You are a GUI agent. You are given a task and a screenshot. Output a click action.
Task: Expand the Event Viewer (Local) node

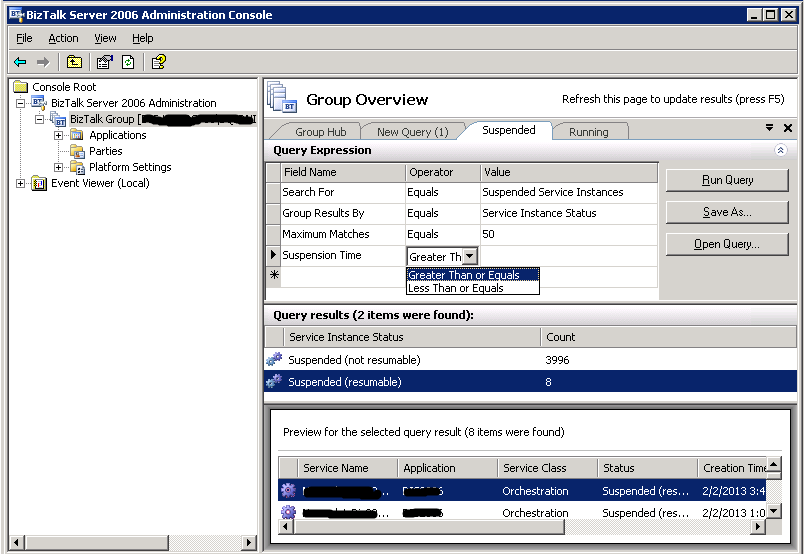pyautogui.click(x=21, y=183)
